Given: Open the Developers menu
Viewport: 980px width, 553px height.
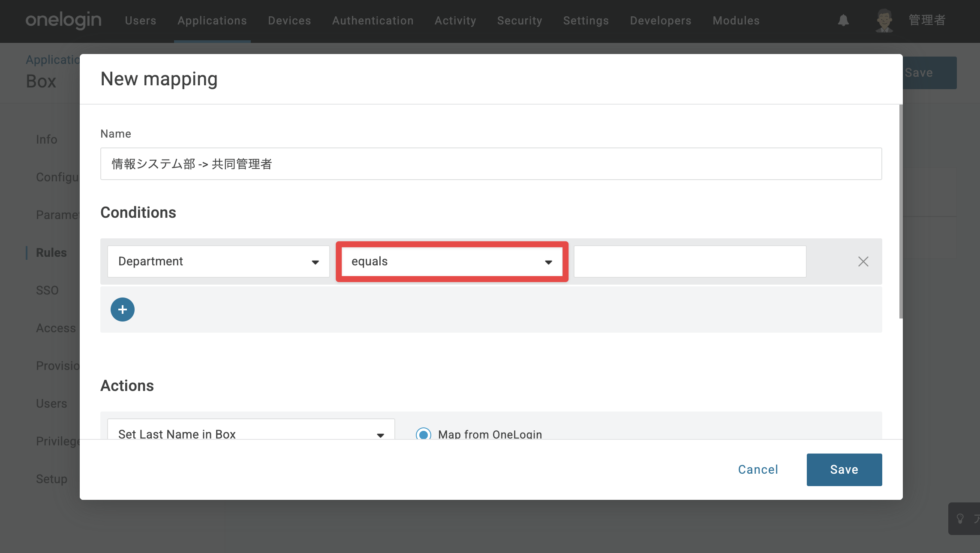Looking at the screenshot, I should point(661,21).
